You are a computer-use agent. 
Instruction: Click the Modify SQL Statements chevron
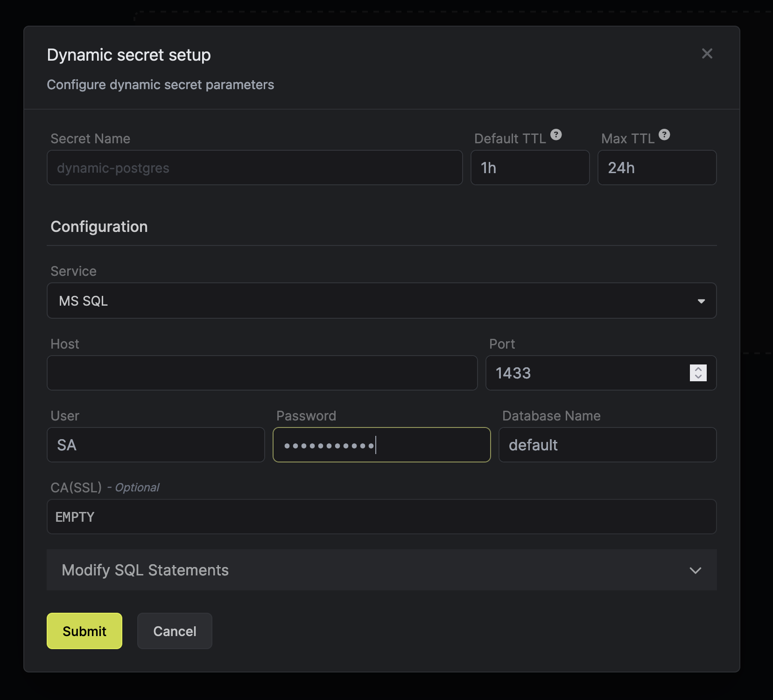(x=696, y=570)
